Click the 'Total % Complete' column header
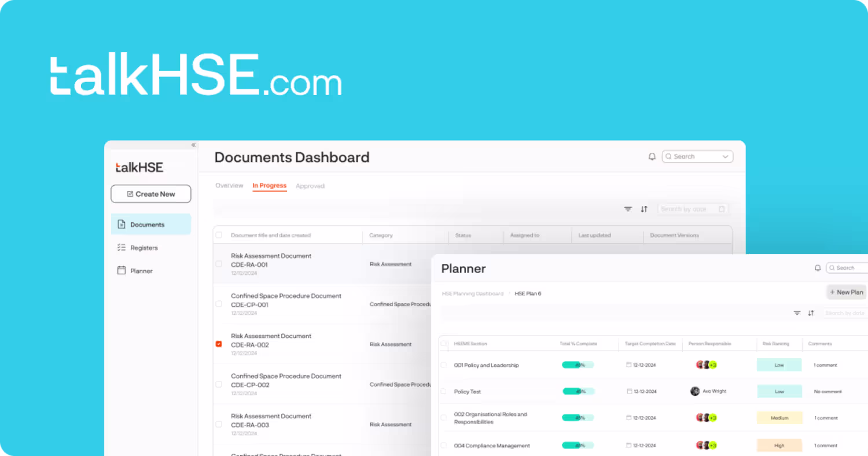The height and width of the screenshot is (456, 868). [x=579, y=344]
